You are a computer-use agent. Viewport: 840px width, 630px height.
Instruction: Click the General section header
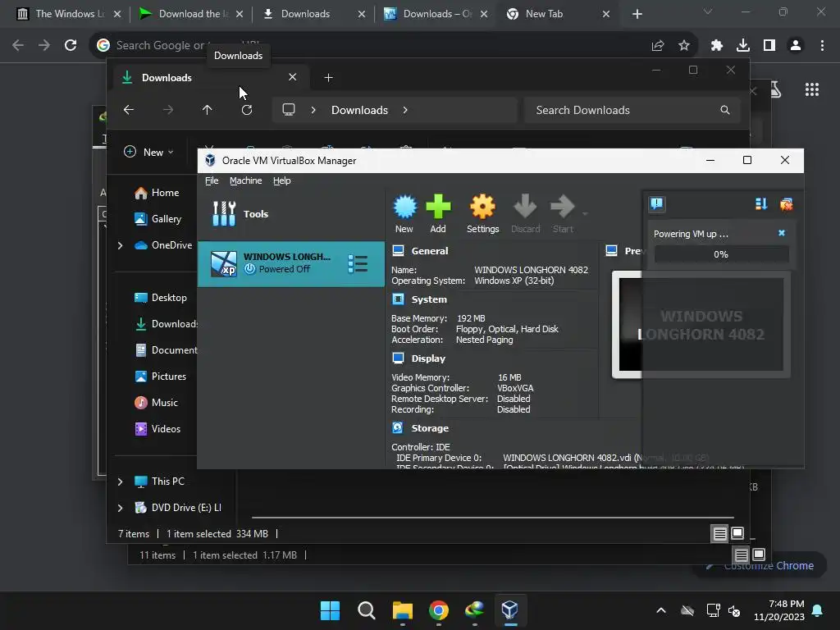point(430,251)
